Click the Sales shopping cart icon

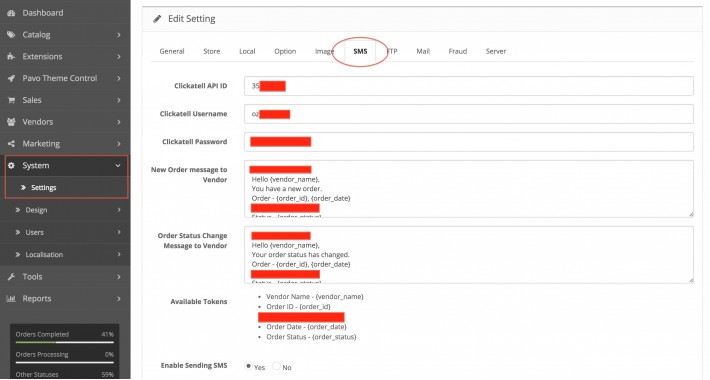point(11,100)
